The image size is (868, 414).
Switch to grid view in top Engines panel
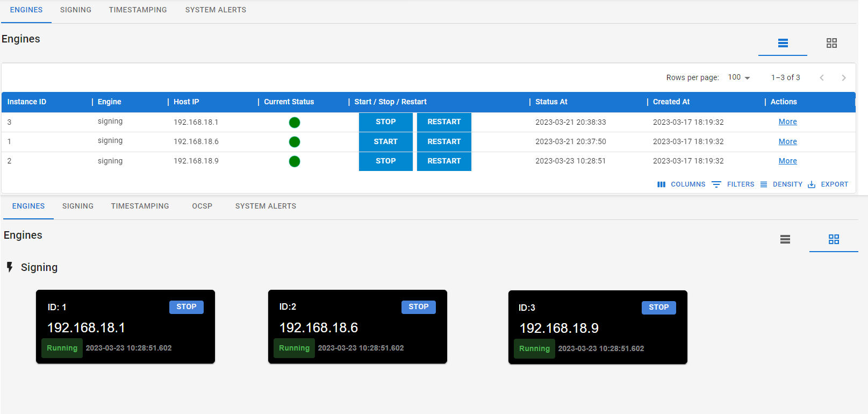[831, 43]
